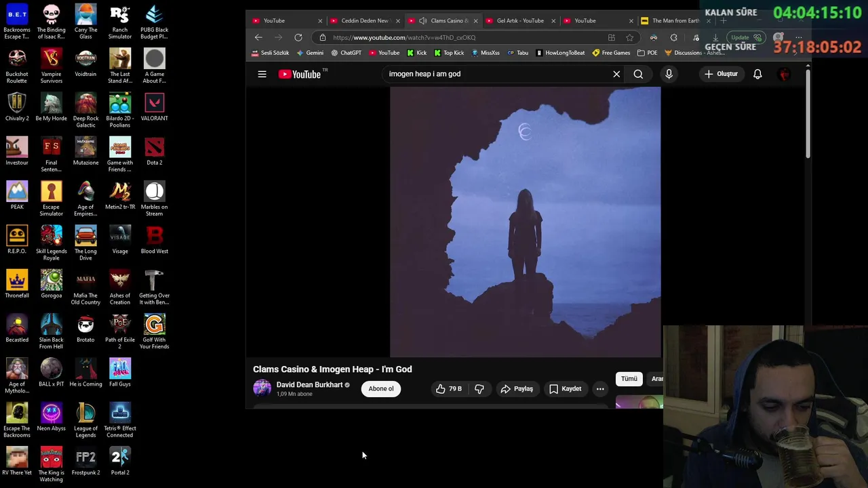Reload the page in the browser
The width and height of the screenshot is (868, 488).
coord(298,37)
